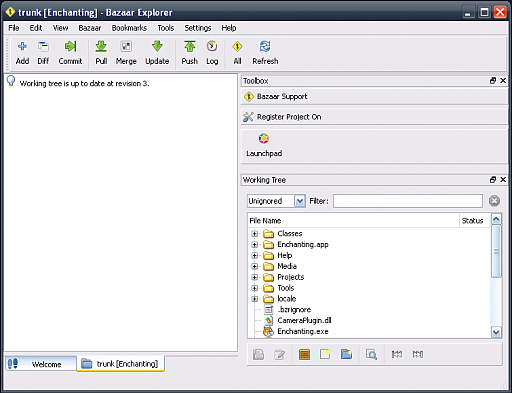This screenshot has height=393, width=512.
Task: Click the greyed-out open file icon in the Working Tree toolbar
Action: point(258,354)
